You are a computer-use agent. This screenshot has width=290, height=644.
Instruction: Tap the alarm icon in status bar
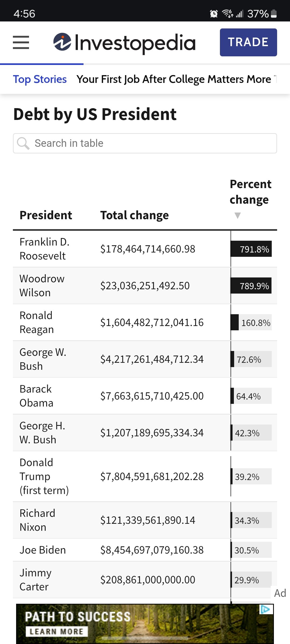(214, 14)
